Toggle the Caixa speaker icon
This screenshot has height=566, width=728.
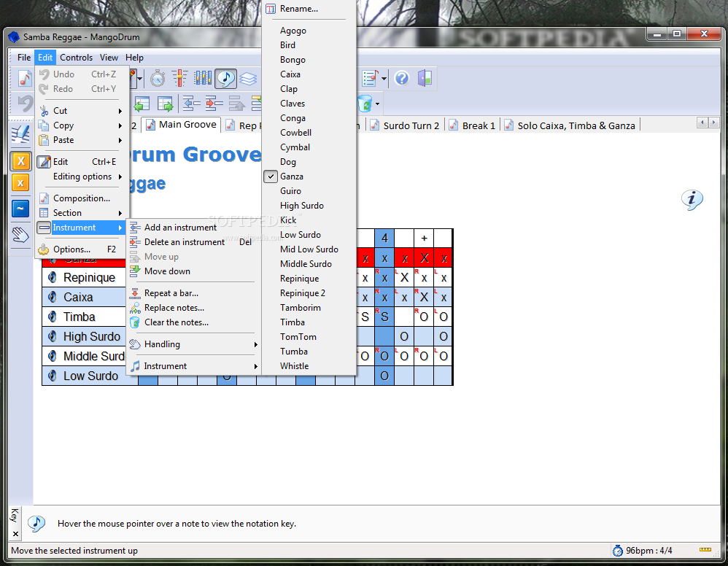coord(53,297)
